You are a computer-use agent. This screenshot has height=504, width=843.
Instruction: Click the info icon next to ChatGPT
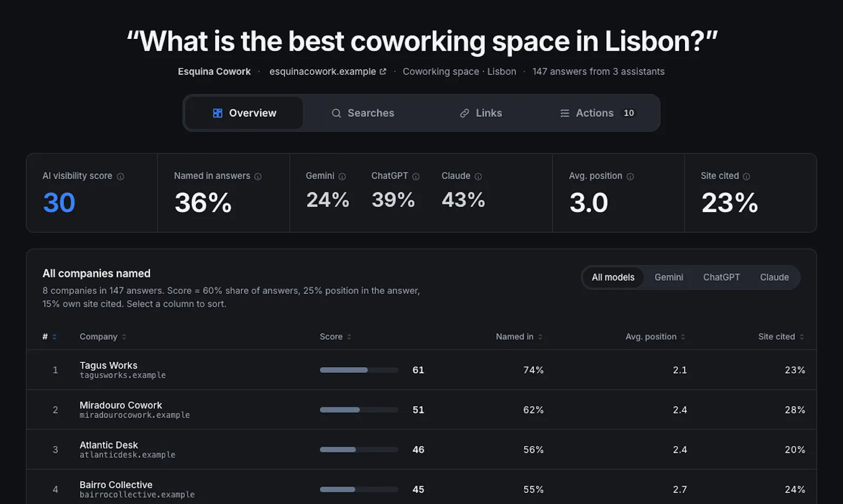click(x=416, y=176)
